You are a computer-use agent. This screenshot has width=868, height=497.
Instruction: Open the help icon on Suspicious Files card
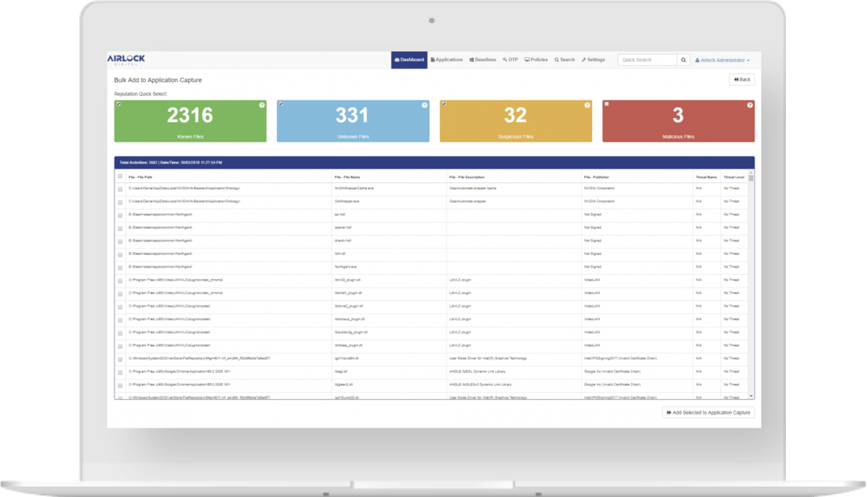(x=587, y=105)
